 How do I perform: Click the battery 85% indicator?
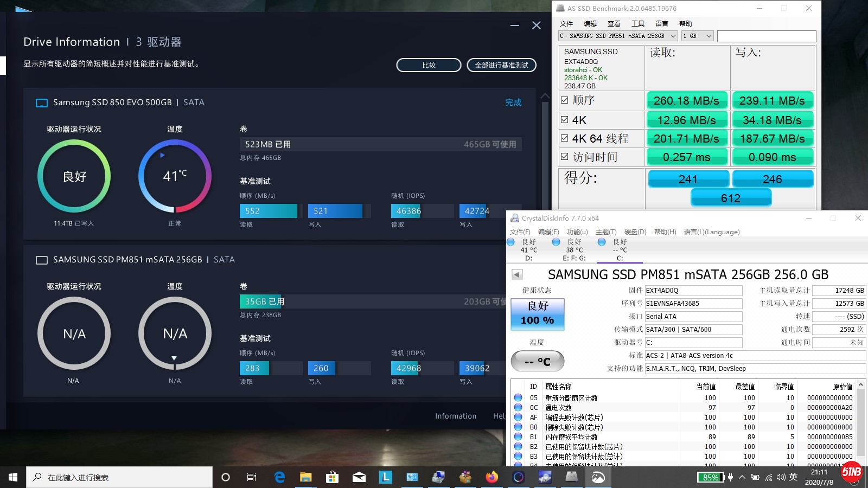711,477
